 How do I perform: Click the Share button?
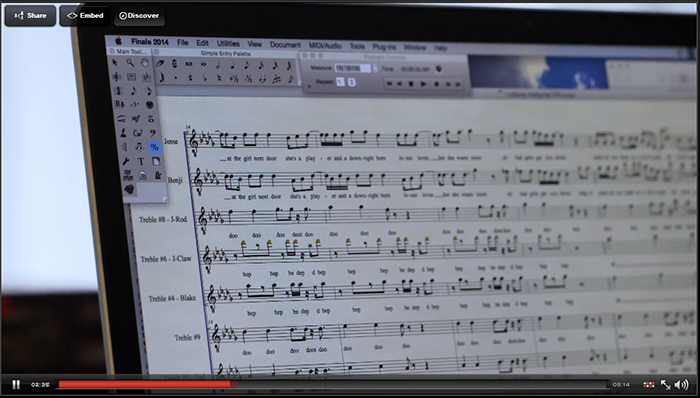click(30, 16)
